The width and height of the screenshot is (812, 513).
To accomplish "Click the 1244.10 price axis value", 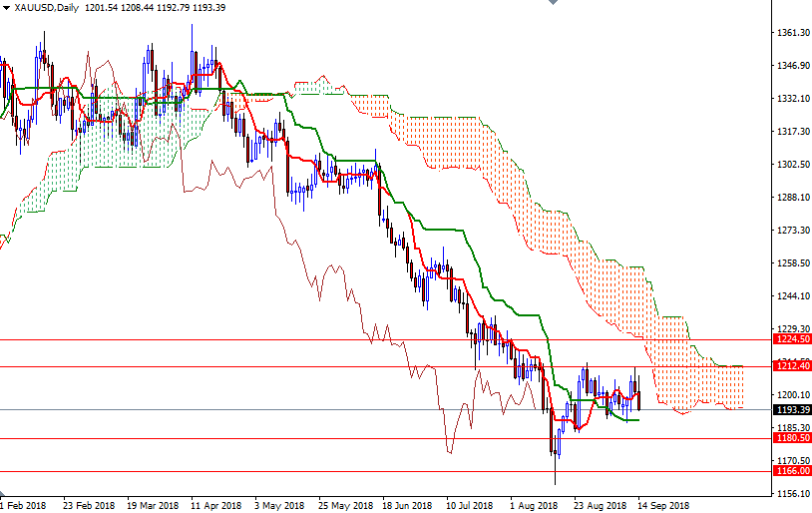I will (792, 295).
